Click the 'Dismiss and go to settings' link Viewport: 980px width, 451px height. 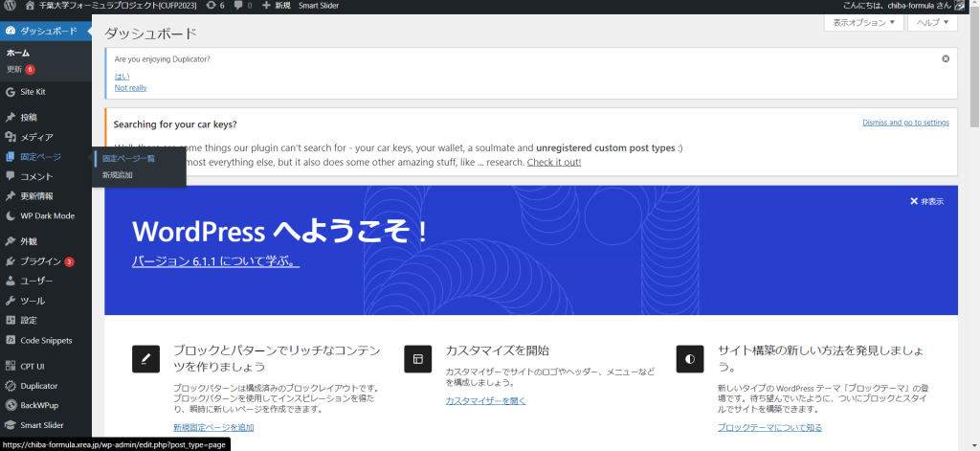coord(905,123)
